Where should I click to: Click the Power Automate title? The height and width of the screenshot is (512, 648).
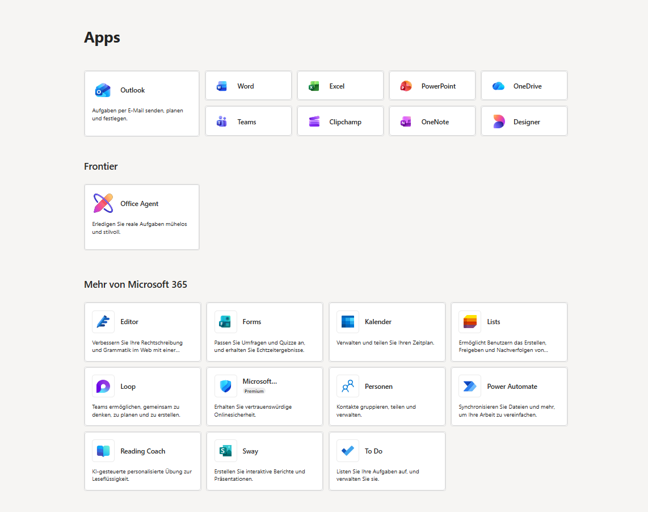[x=512, y=386]
